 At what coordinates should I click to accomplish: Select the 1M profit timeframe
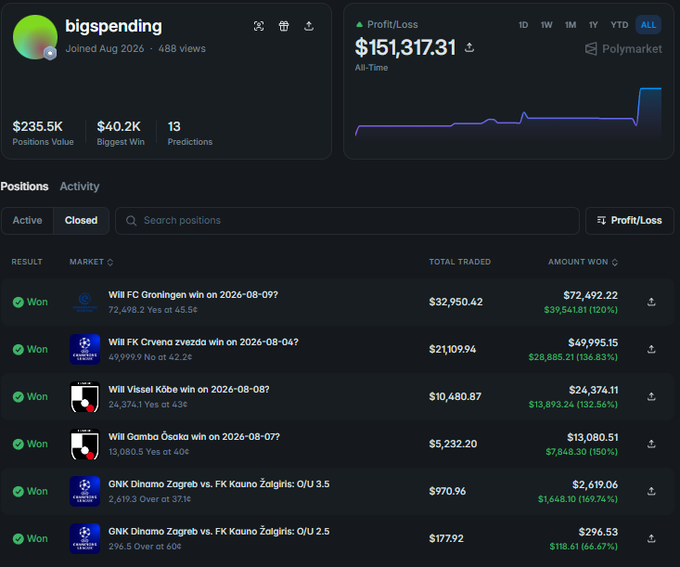click(570, 25)
